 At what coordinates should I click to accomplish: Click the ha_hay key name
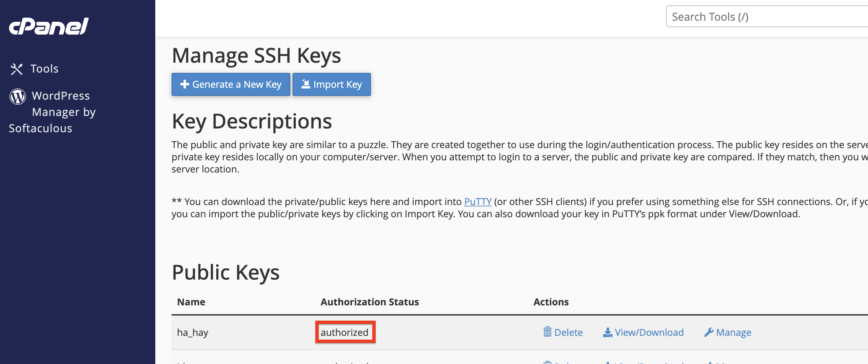193,332
